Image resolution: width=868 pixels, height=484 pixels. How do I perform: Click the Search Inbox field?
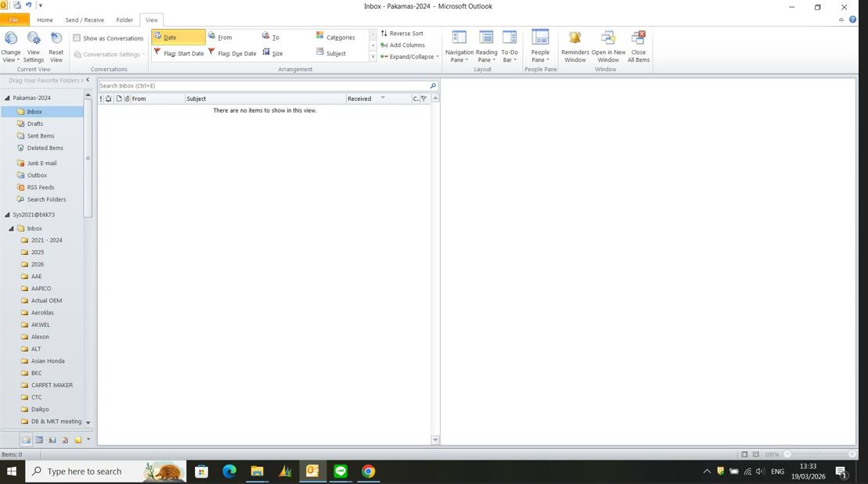tap(262, 86)
